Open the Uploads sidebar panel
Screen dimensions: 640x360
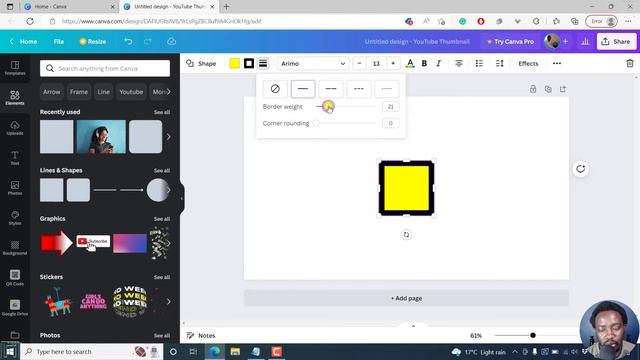click(x=15, y=128)
